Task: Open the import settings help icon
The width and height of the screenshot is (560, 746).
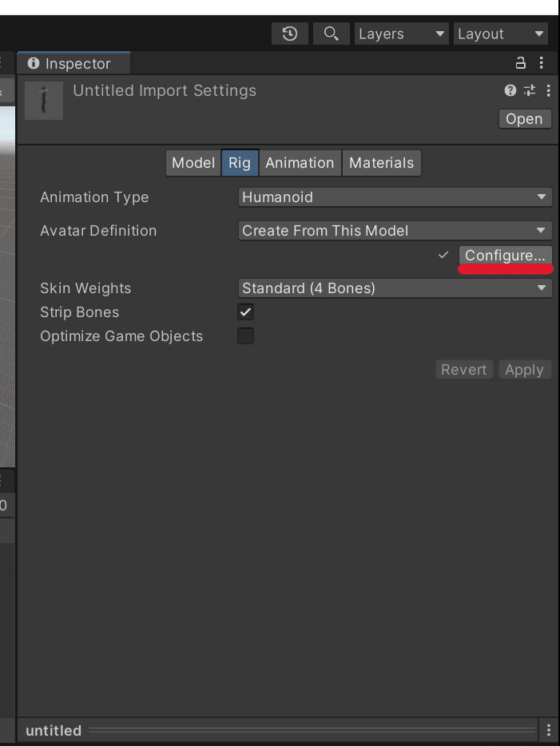Action: click(510, 91)
